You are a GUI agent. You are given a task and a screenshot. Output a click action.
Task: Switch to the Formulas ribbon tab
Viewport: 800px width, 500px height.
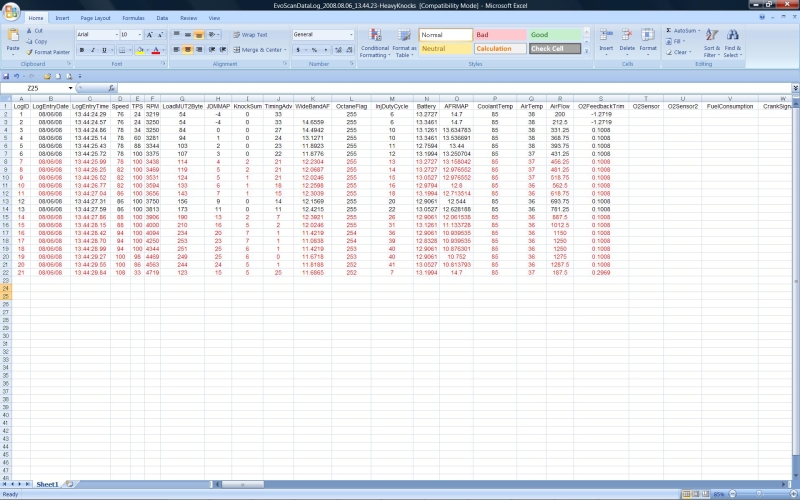point(132,18)
